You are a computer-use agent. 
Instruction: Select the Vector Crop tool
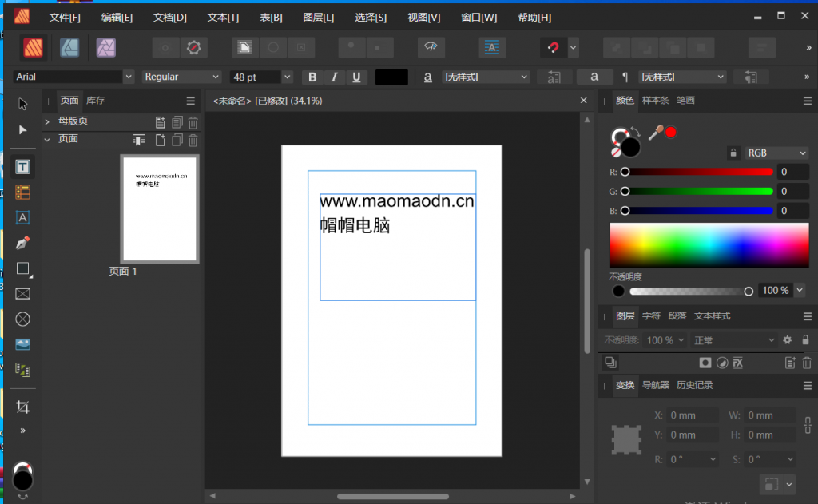(22, 407)
